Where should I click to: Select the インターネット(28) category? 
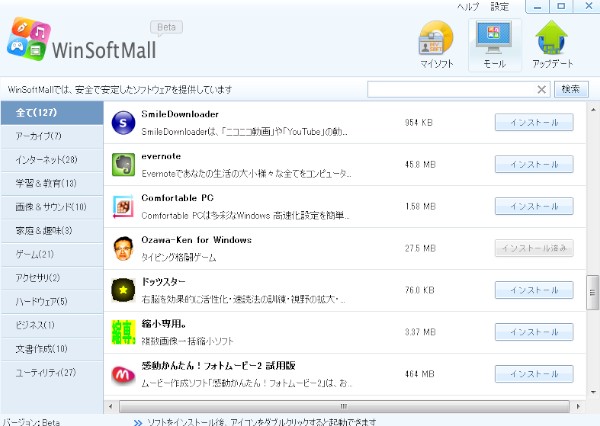pyautogui.click(x=52, y=160)
